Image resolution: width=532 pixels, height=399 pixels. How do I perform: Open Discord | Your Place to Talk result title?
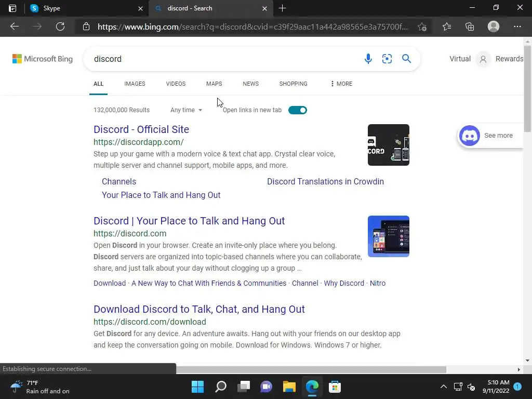189,221
